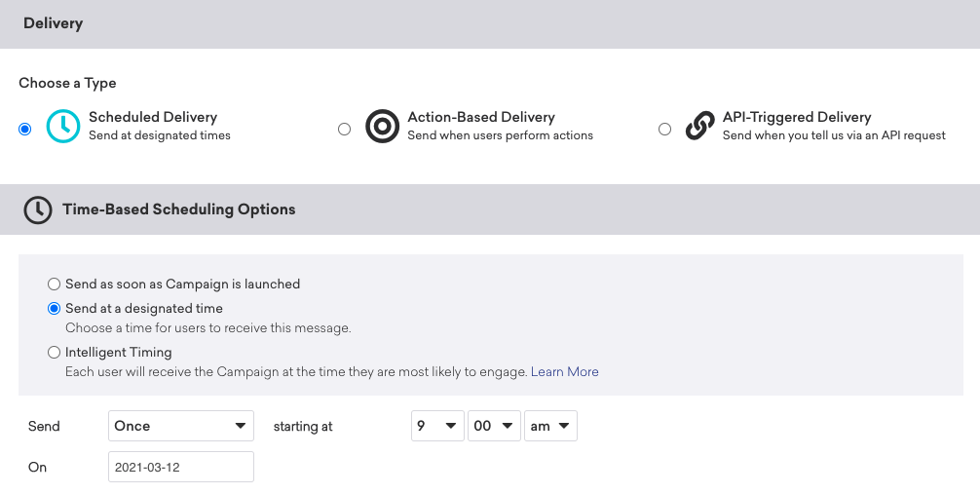Click the API-Triggered Delivery link icon
This screenshot has width=980, height=494.
[x=700, y=126]
